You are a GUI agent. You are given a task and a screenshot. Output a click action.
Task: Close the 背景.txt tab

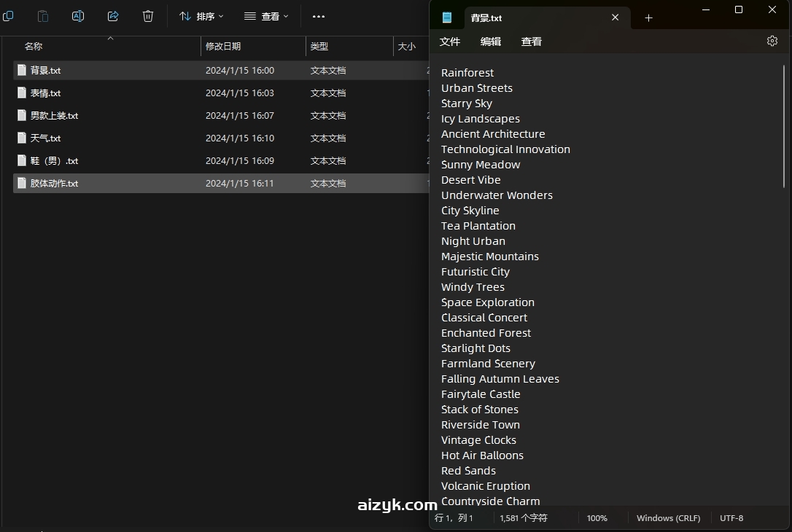point(616,17)
